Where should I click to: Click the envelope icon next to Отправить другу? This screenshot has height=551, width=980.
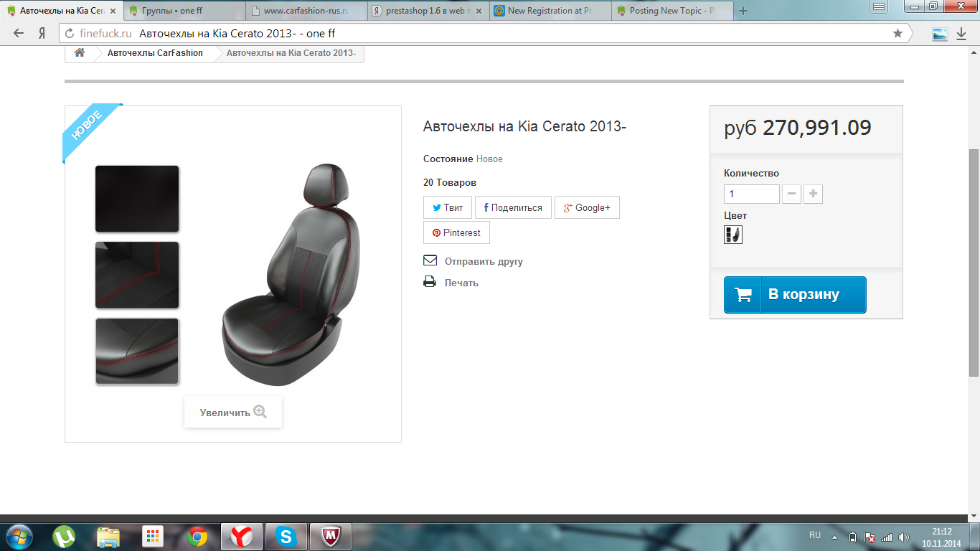pyautogui.click(x=430, y=260)
